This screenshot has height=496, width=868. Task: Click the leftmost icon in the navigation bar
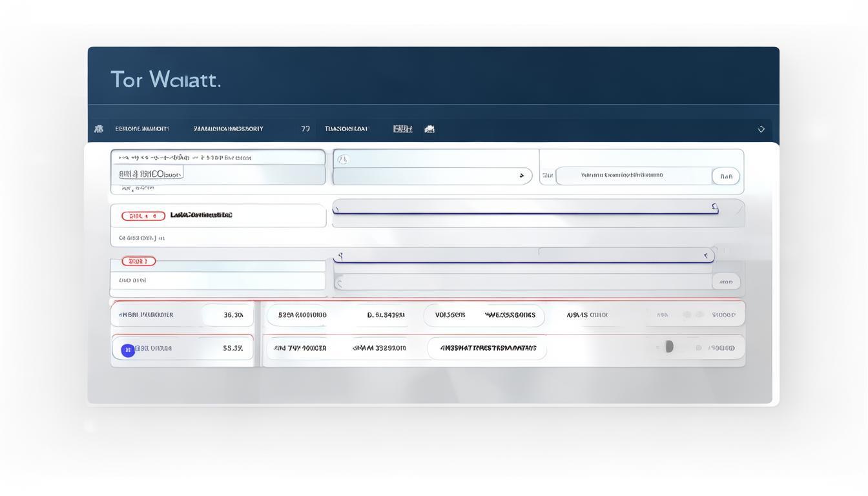pos(99,129)
